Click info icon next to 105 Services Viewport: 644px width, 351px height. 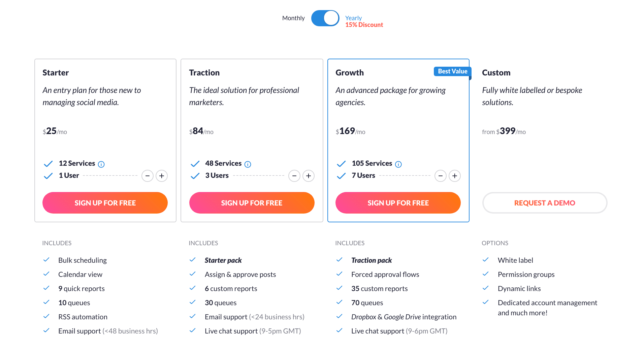pyautogui.click(x=398, y=164)
